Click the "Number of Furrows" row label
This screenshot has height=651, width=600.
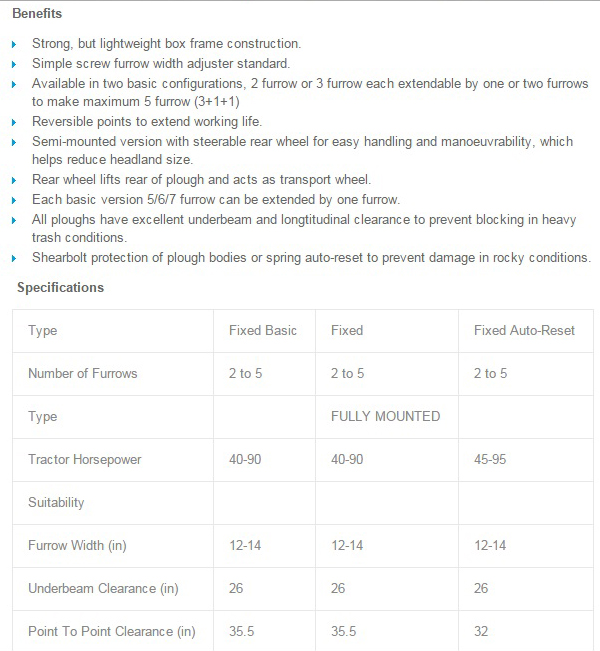tap(83, 373)
